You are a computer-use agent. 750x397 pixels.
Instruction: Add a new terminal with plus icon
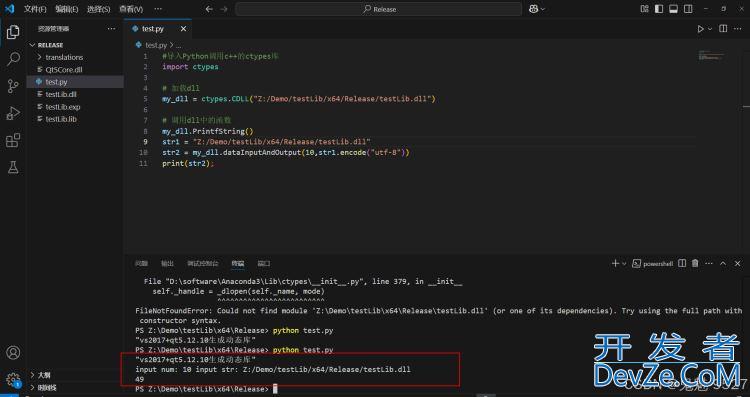615,264
